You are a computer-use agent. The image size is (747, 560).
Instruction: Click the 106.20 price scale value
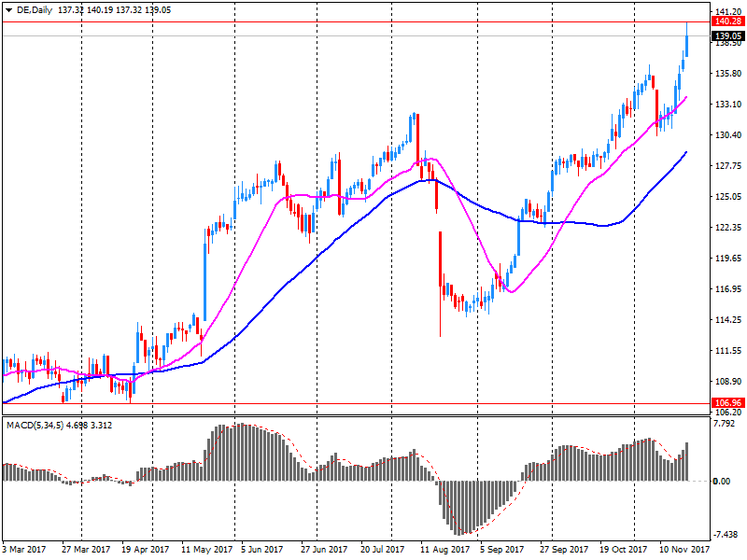click(x=728, y=413)
